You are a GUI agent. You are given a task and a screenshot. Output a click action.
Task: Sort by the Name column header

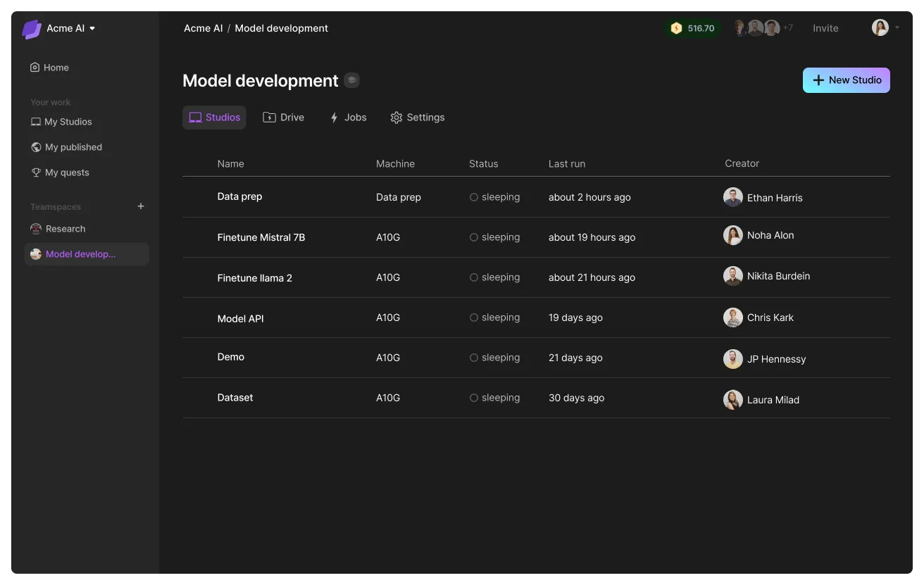pos(230,163)
